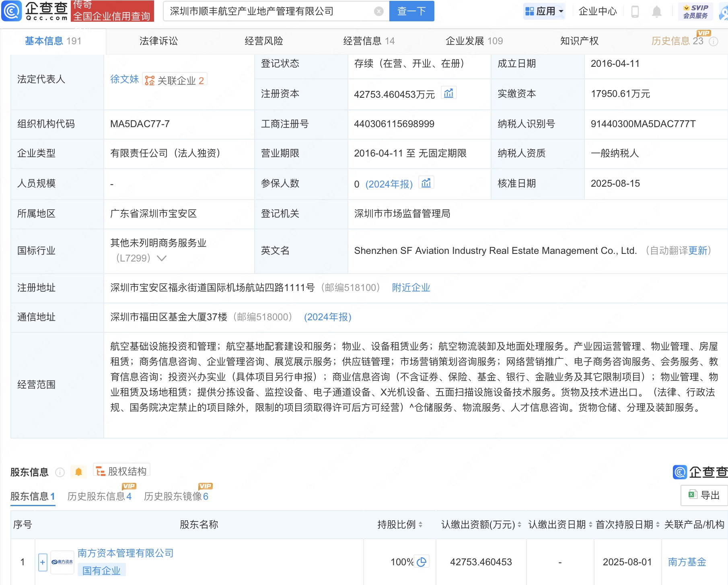The height and width of the screenshot is (585, 728).
Task: Switch to 知识产权 tab
Action: click(x=579, y=41)
